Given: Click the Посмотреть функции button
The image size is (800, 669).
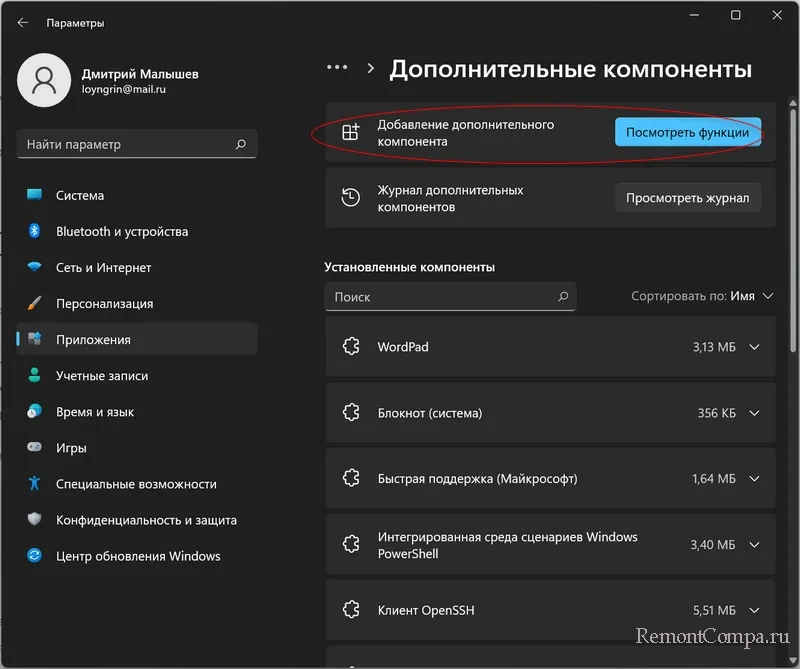Looking at the screenshot, I should click(687, 131).
